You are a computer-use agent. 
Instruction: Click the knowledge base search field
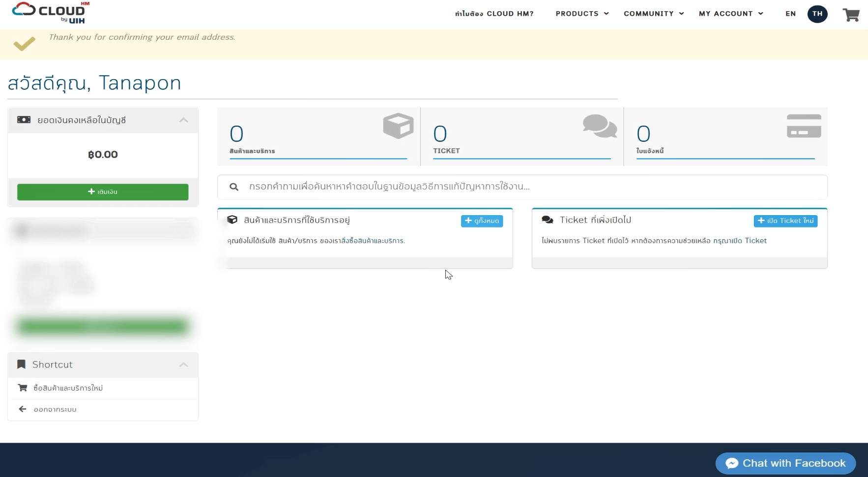(522, 187)
